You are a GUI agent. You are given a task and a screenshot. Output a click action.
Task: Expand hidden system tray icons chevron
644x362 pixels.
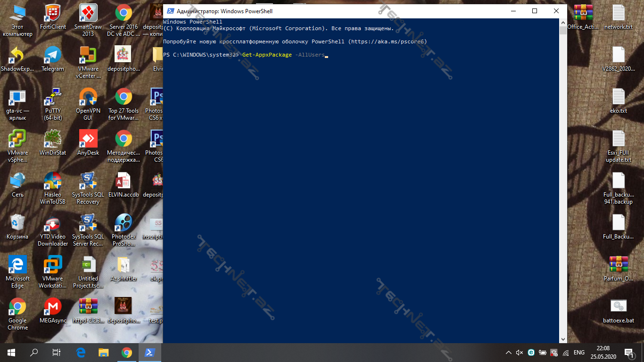pos(509,353)
